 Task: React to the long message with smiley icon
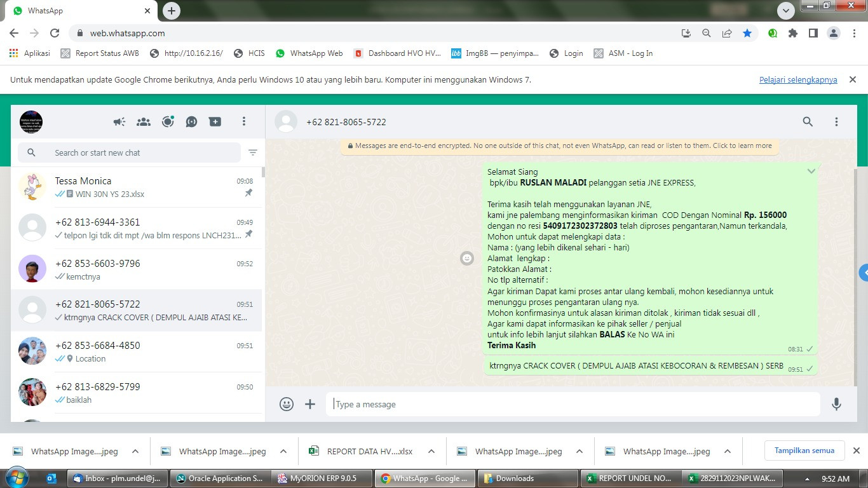tap(467, 258)
